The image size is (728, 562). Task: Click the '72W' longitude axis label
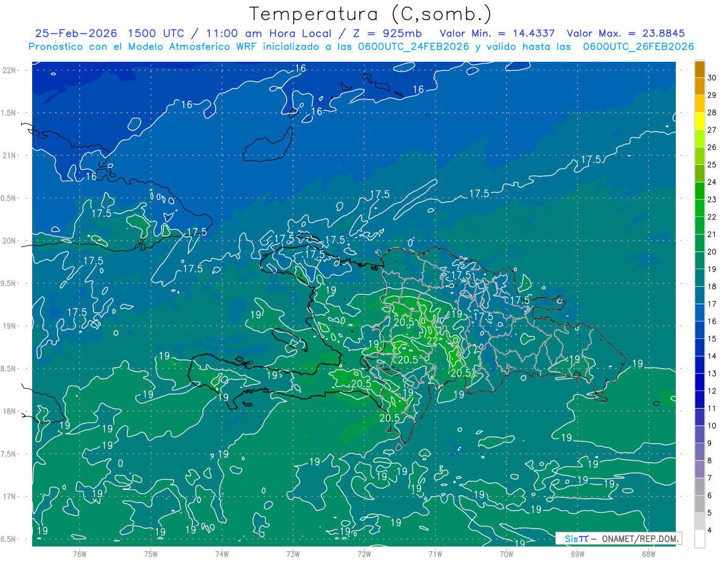point(364,554)
